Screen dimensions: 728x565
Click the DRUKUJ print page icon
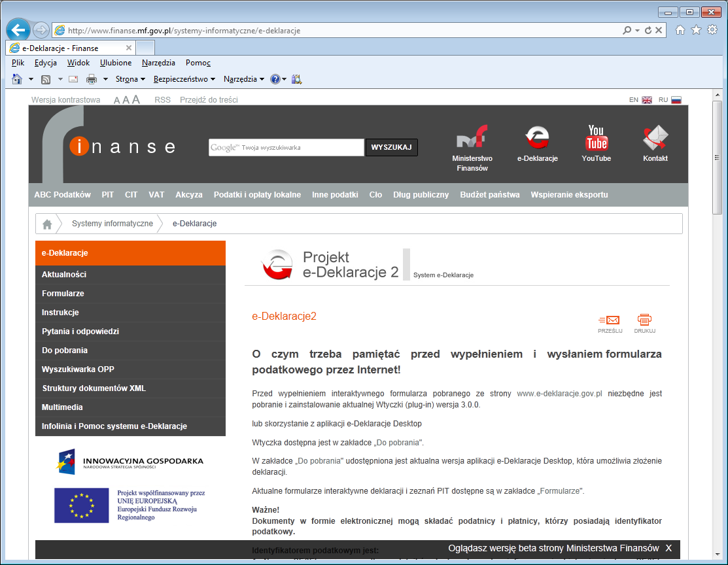(645, 324)
